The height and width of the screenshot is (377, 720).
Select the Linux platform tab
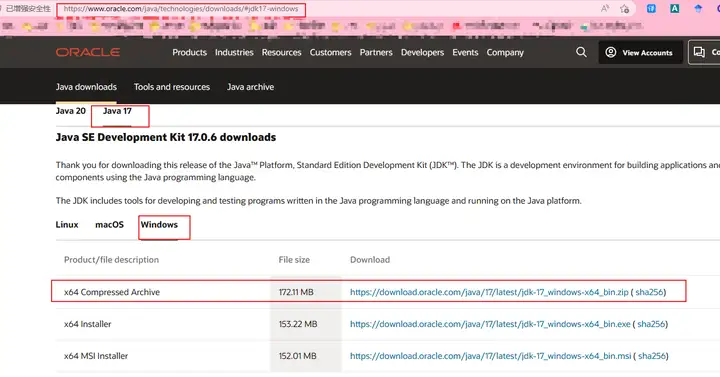pos(67,225)
